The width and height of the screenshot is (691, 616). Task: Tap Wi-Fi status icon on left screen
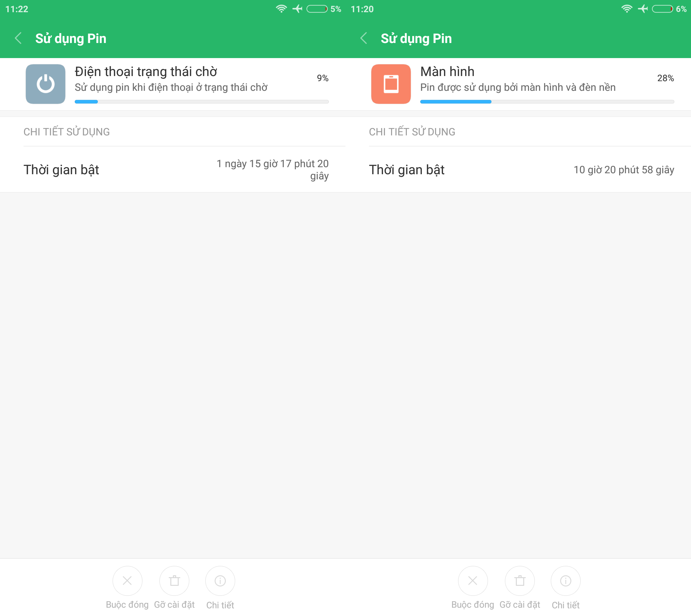[x=281, y=9]
